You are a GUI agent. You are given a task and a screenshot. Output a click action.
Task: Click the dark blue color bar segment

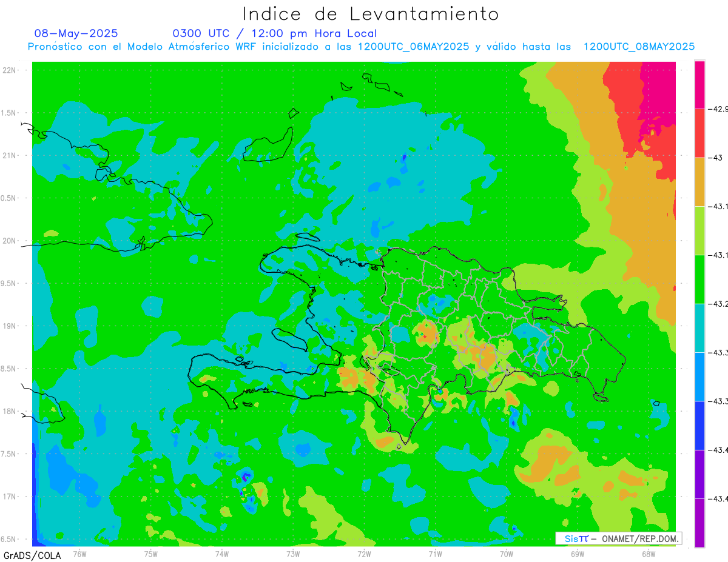(x=699, y=426)
